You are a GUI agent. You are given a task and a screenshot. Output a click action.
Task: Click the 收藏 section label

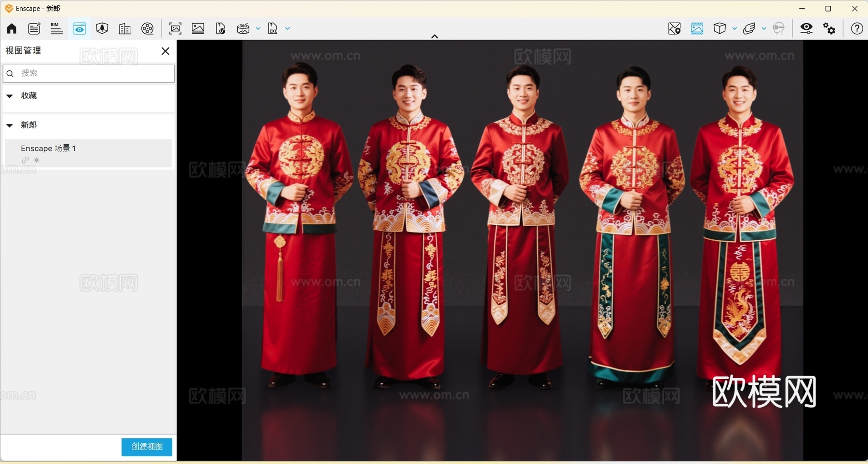pos(29,96)
